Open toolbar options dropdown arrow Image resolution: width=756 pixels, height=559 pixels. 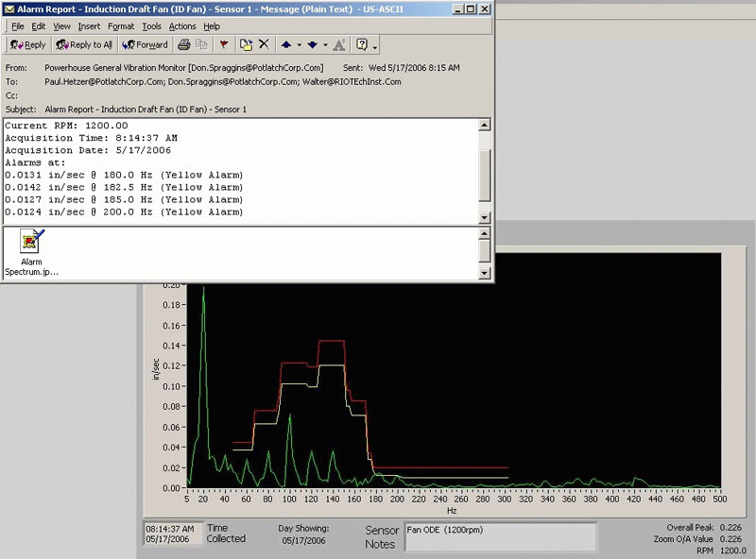coord(374,46)
